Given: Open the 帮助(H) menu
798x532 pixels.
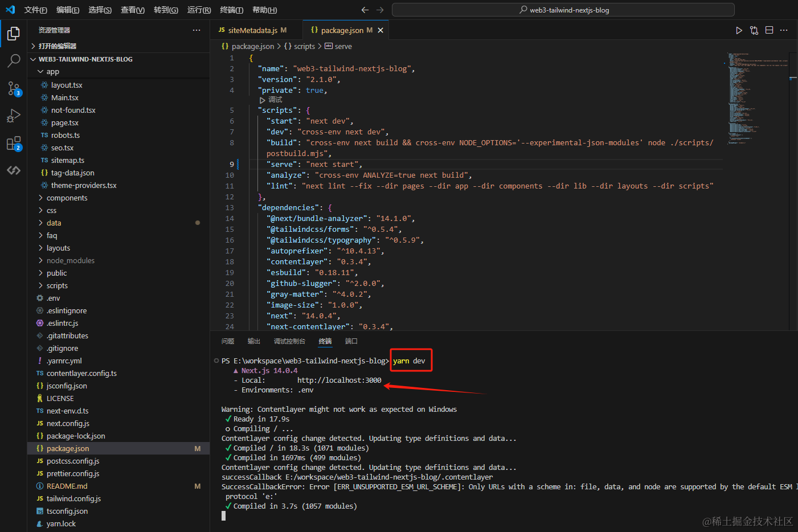Looking at the screenshot, I should [264, 10].
